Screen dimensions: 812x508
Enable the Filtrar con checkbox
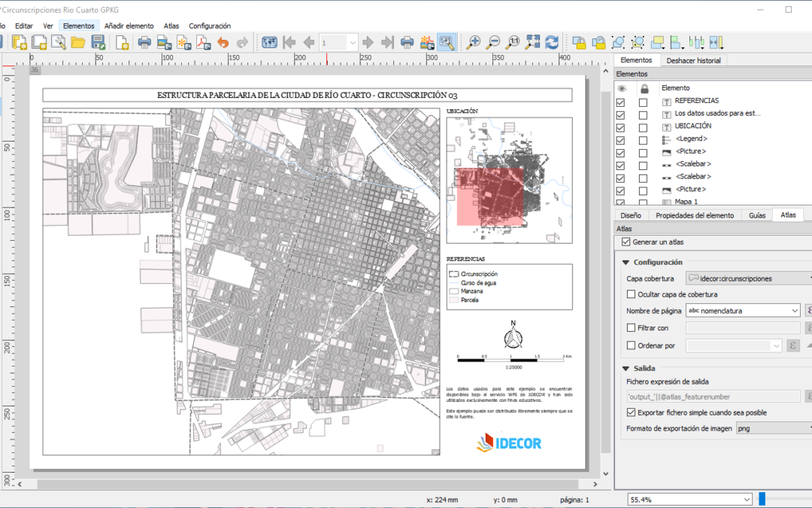(631, 328)
